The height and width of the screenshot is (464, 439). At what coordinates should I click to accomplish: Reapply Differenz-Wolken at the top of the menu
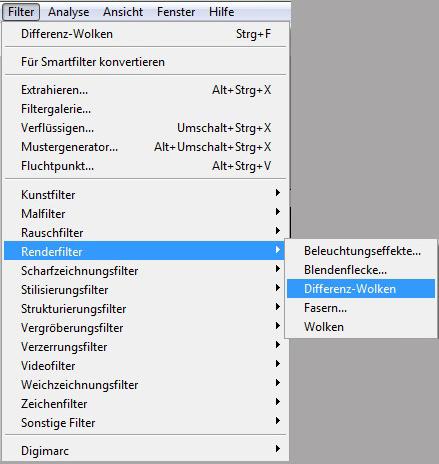click(145, 34)
